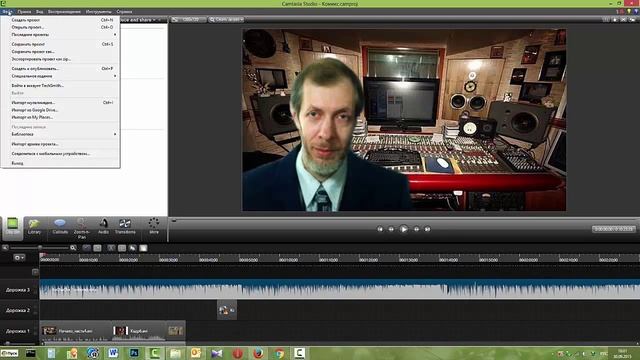The height and width of the screenshot is (360, 640).
Task: Select the first clip on Дорожка 1
Action: pyautogui.click(x=76, y=331)
